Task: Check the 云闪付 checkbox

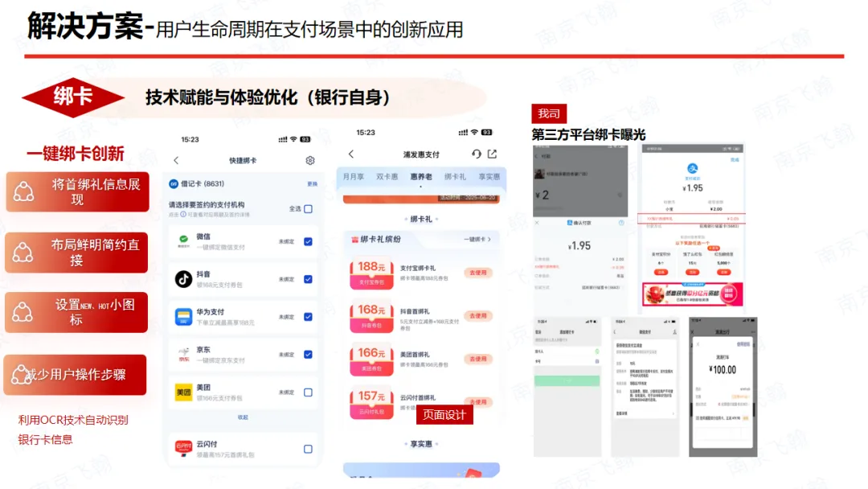Action: pyautogui.click(x=309, y=449)
